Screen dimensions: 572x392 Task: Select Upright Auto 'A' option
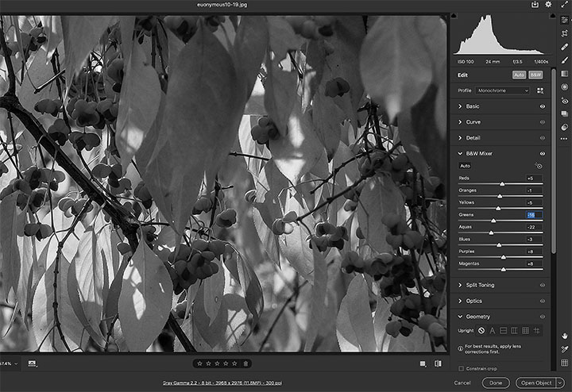coord(492,331)
